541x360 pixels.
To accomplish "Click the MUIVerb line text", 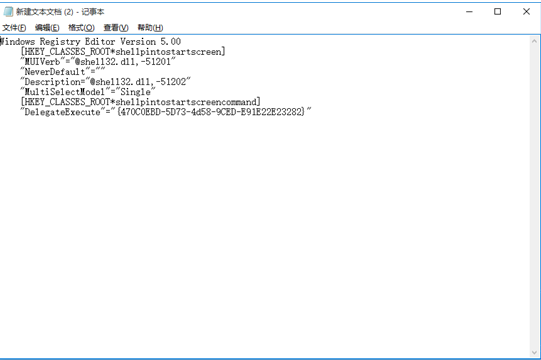I will coord(98,62).
